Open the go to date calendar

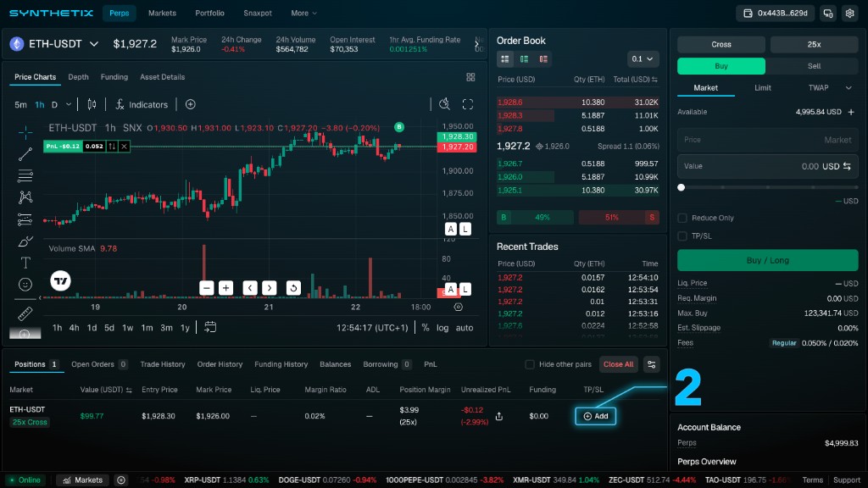pos(210,328)
